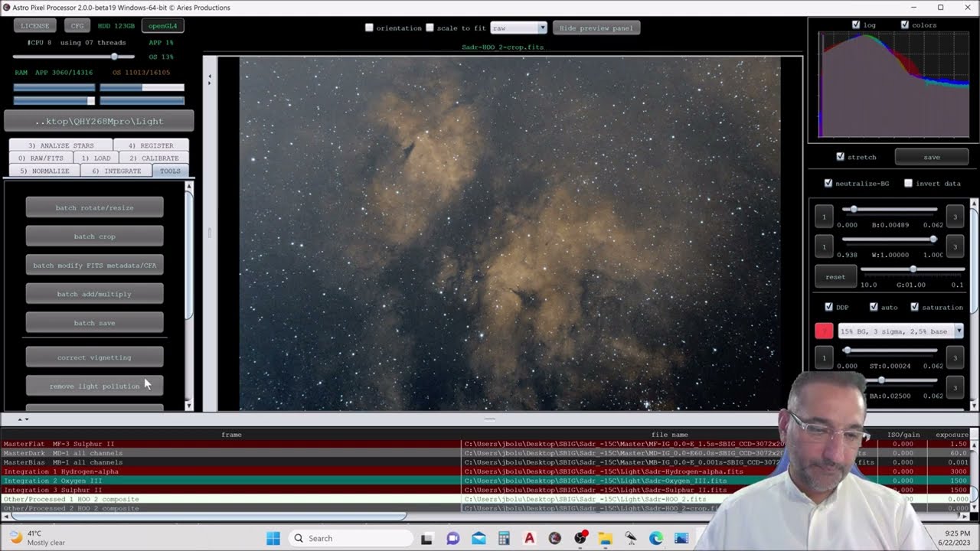Open the weather widget showing 41°C
Screen dimensions: 980x551
(x=38, y=538)
